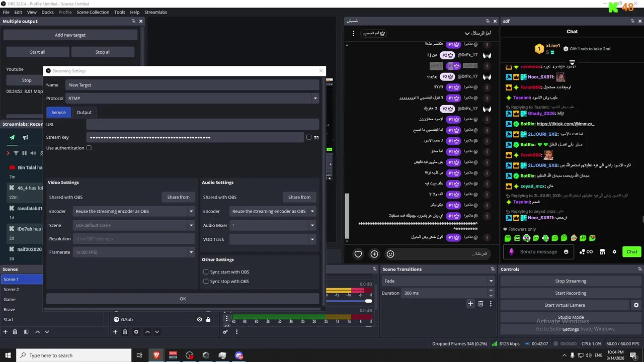
Task: Open the Tools menu
Action: point(120,12)
